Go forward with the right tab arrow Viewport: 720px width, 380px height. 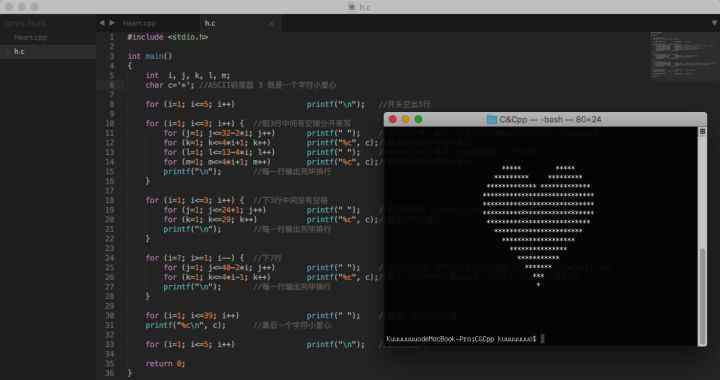[x=112, y=22]
